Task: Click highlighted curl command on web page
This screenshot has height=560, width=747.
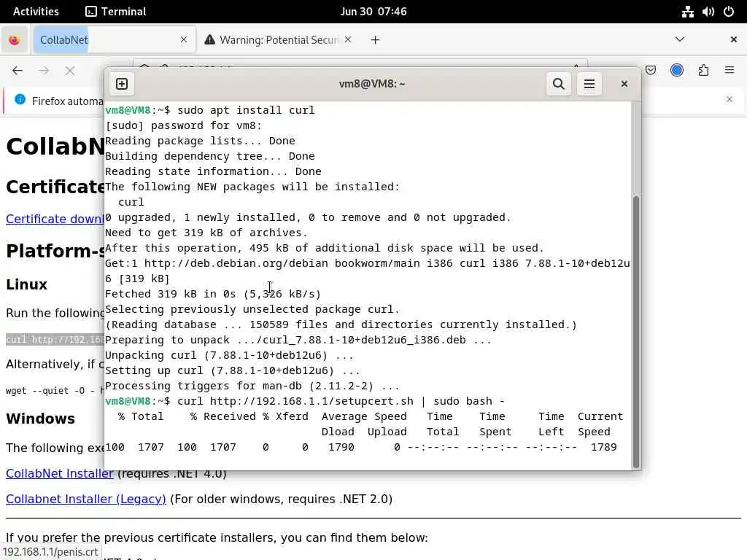Action: click(x=54, y=340)
